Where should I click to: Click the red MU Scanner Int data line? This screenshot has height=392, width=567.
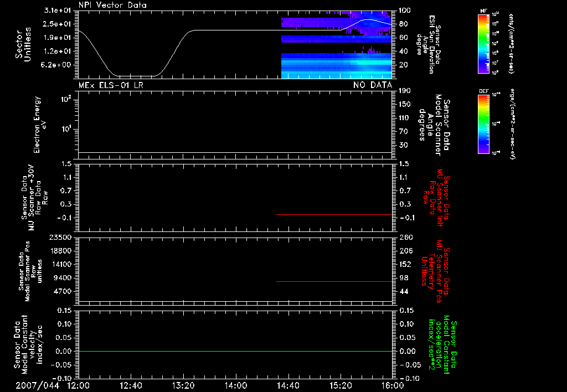(334, 214)
